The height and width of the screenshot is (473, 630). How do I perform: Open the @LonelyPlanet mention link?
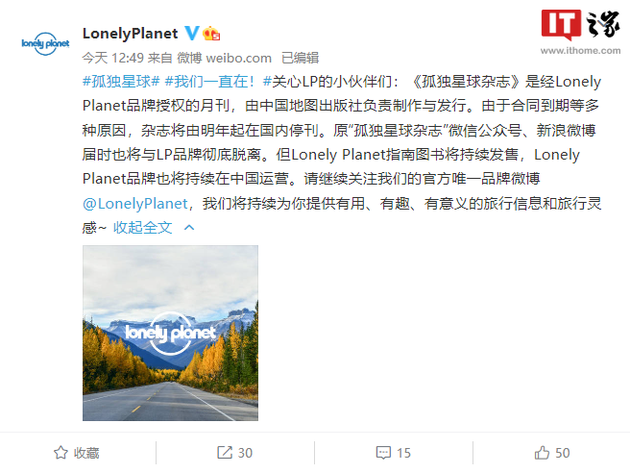click(135, 204)
